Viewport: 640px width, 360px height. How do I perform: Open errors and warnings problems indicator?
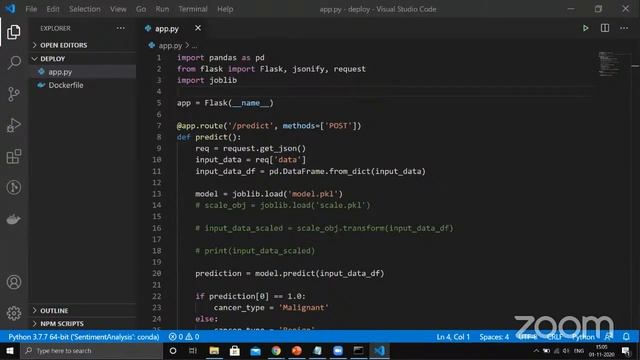click(184, 337)
